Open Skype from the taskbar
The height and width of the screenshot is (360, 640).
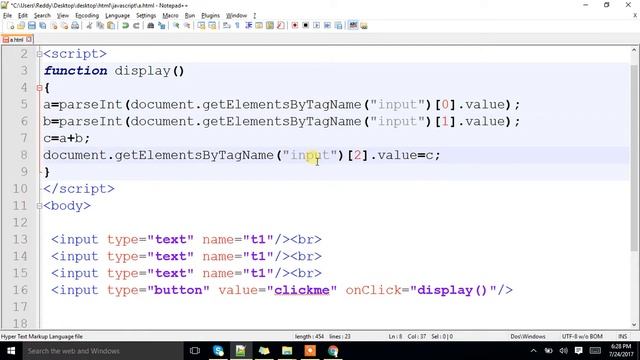point(218,351)
